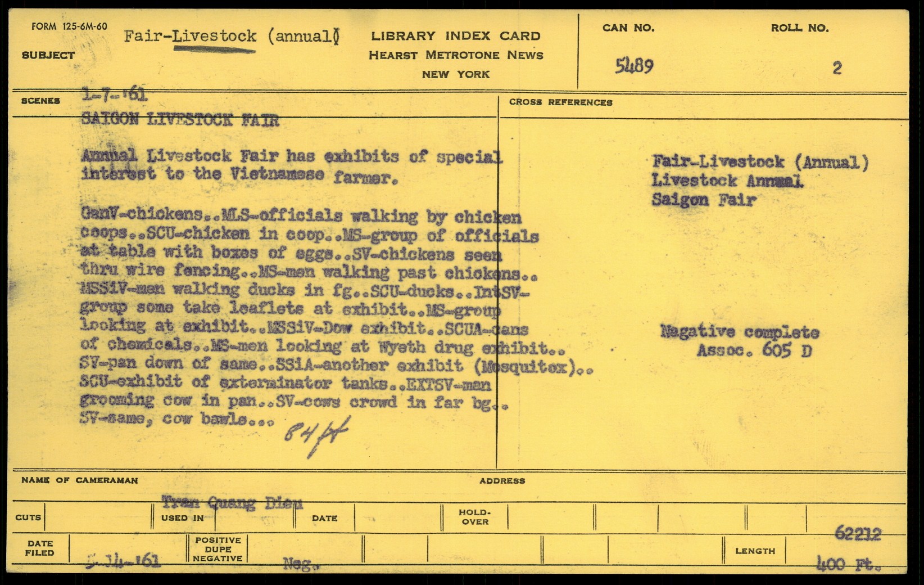924x585 pixels.
Task: Click the Hold-Over field label
Action: (x=475, y=517)
